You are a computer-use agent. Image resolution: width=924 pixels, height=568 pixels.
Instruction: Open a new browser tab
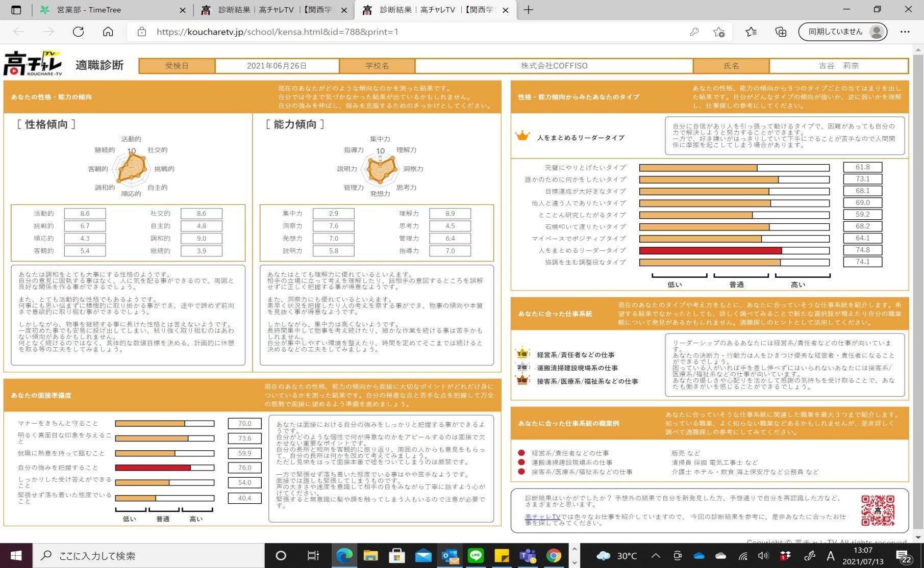point(529,10)
